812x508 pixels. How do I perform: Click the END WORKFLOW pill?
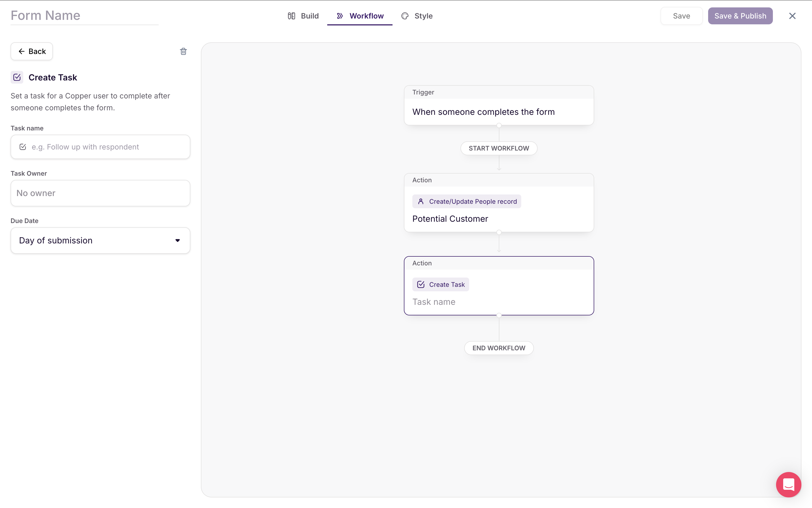[x=499, y=348]
